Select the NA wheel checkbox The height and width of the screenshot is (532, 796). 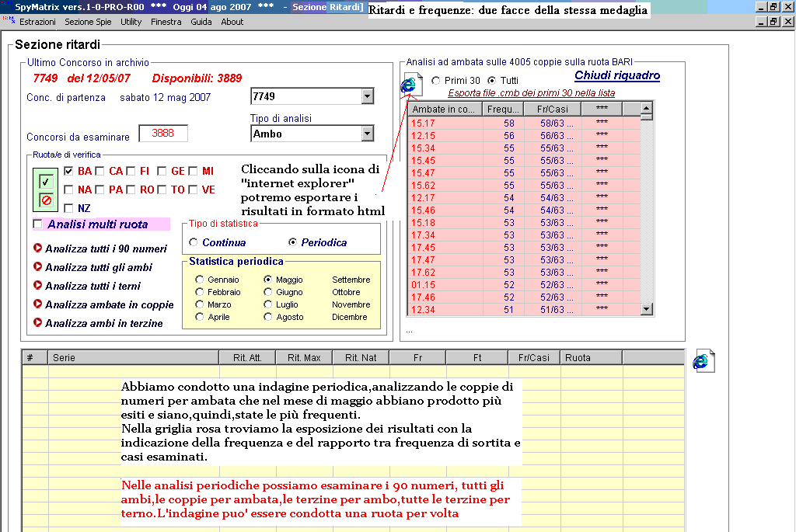coord(68,190)
